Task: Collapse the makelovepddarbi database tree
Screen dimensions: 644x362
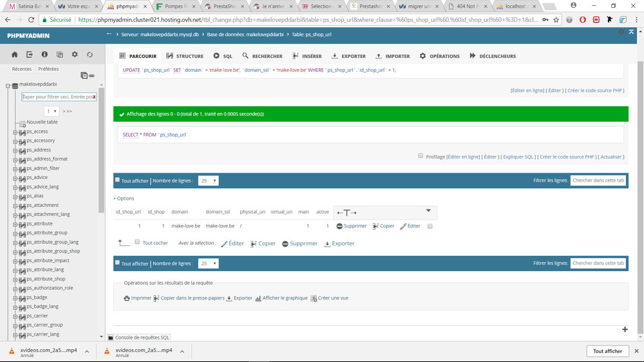Action: [8, 86]
